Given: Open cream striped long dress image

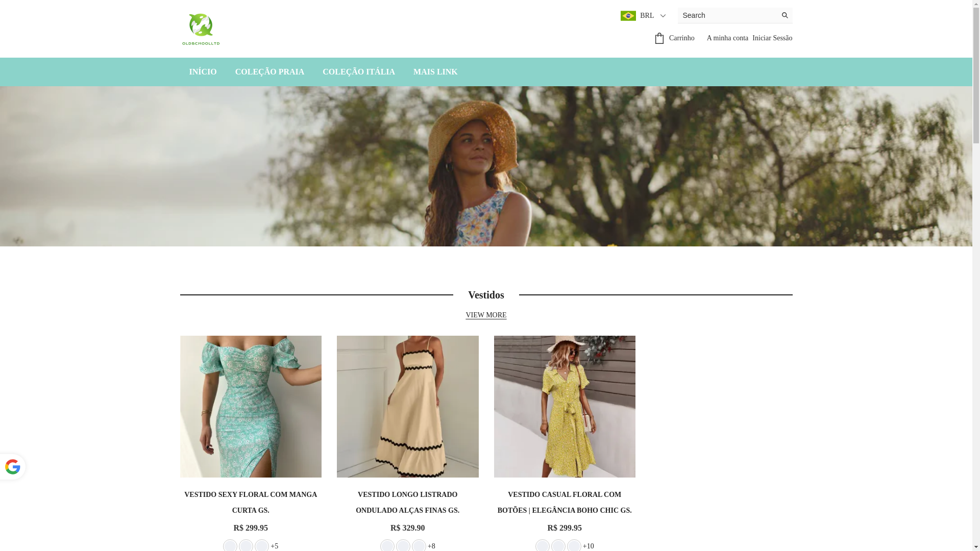Looking at the screenshot, I should 407,406.
